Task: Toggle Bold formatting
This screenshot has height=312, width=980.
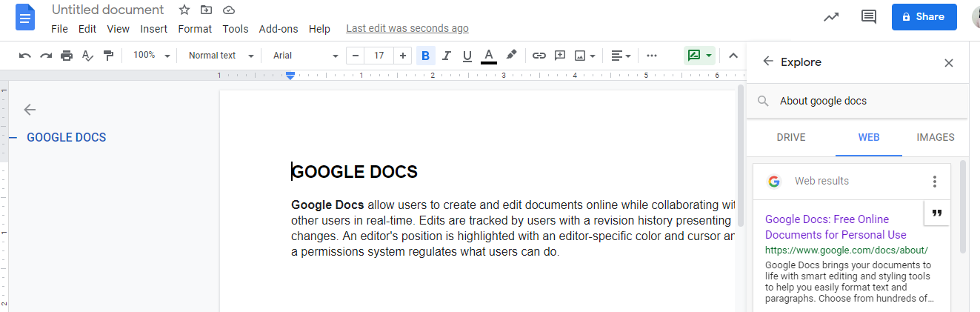Action: [x=425, y=56]
